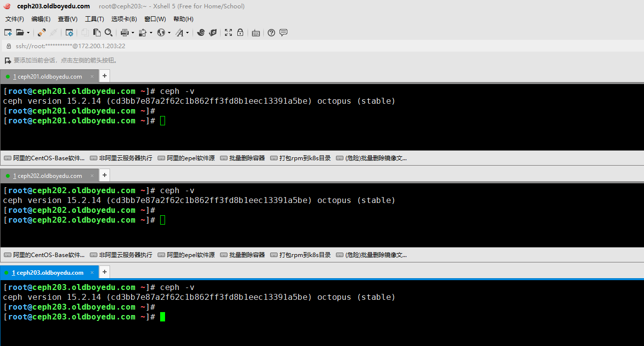Expand the Font icon dropdown arrow
Screen dimensions: 644x346
tap(187, 33)
